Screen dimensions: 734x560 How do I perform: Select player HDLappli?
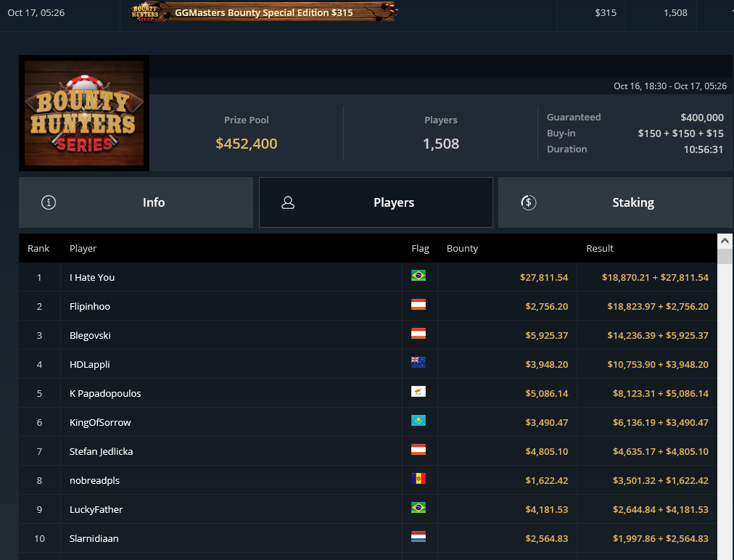(89, 364)
